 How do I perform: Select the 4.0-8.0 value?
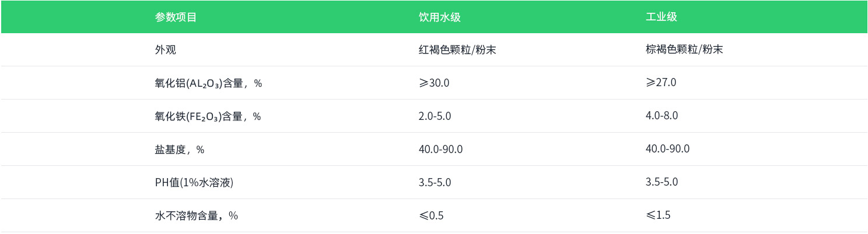tap(661, 116)
